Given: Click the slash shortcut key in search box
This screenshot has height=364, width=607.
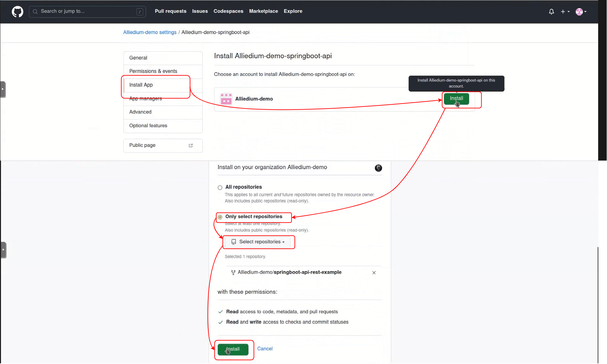Looking at the screenshot, I should 140,11.
